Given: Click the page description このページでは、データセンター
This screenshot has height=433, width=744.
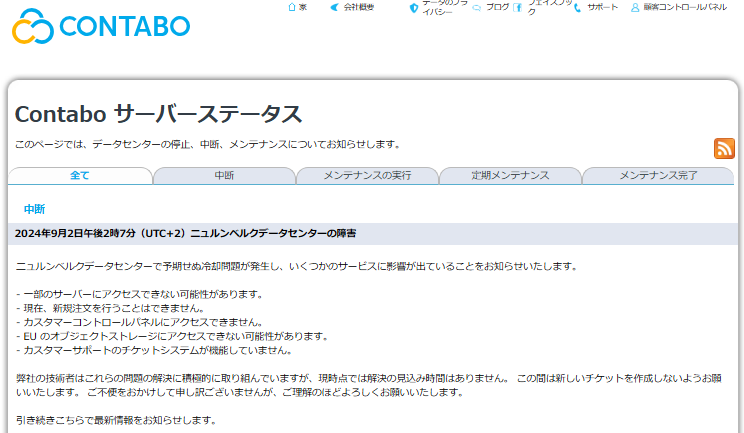Looking at the screenshot, I should point(208,144).
